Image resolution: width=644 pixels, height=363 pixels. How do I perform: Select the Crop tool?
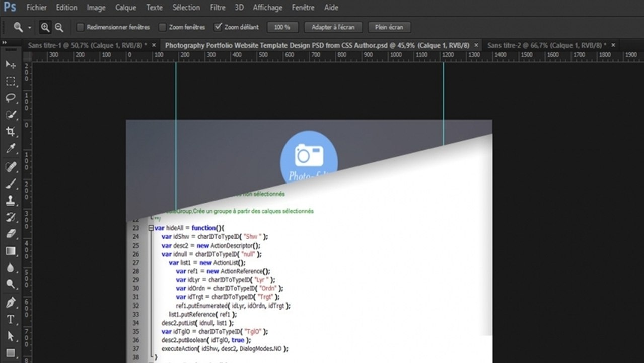11,132
